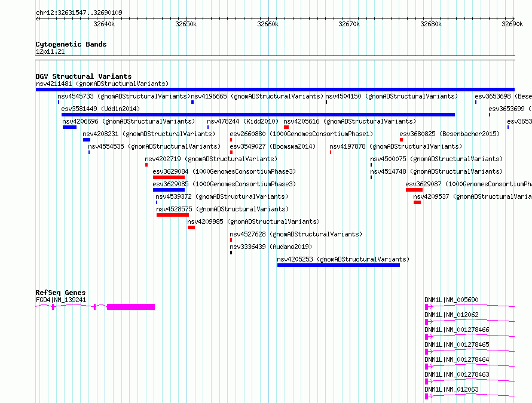This screenshot has width=532, height=403.
Task: Select the nsv4205253 variant label
Action: [x=343, y=259]
